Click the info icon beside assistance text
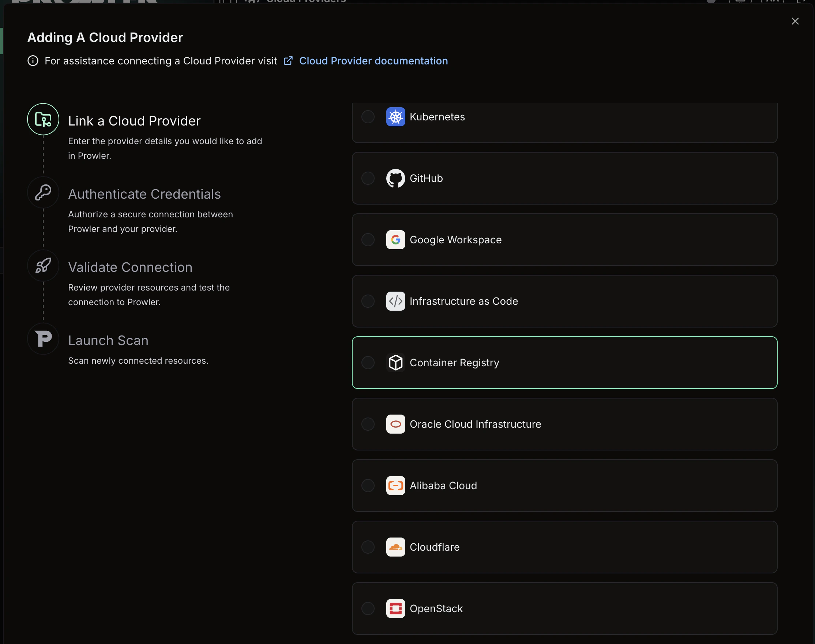 [x=33, y=61]
